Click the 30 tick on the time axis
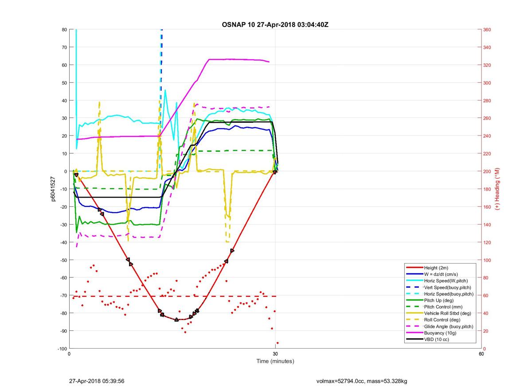The image size is (532, 392). 275,353
